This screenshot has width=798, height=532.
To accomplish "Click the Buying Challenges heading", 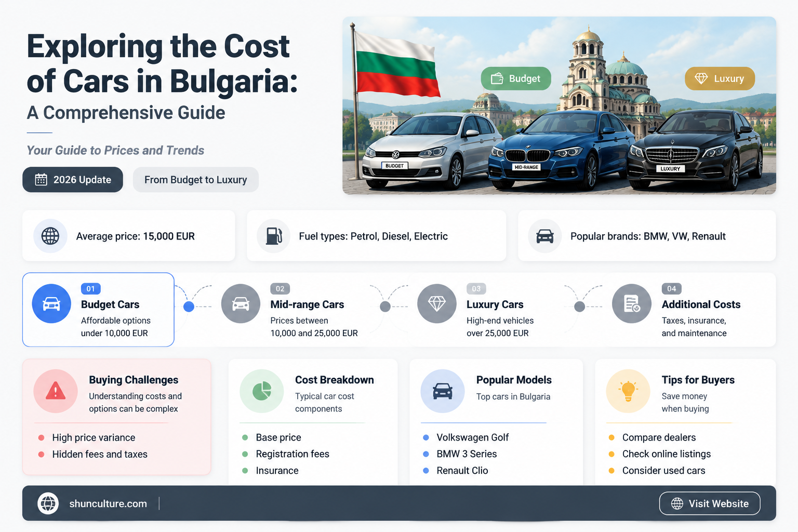I will [134, 380].
